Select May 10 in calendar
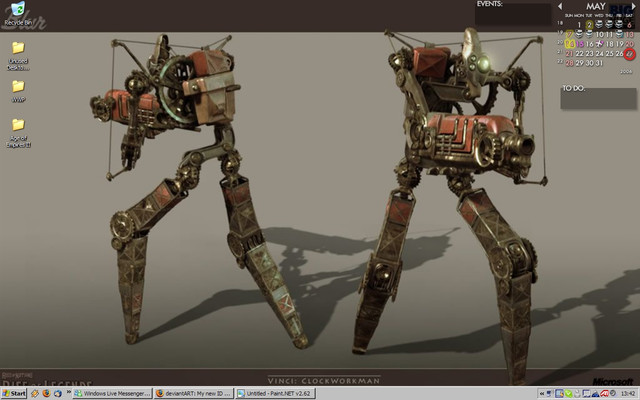640x400 pixels. click(x=599, y=34)
